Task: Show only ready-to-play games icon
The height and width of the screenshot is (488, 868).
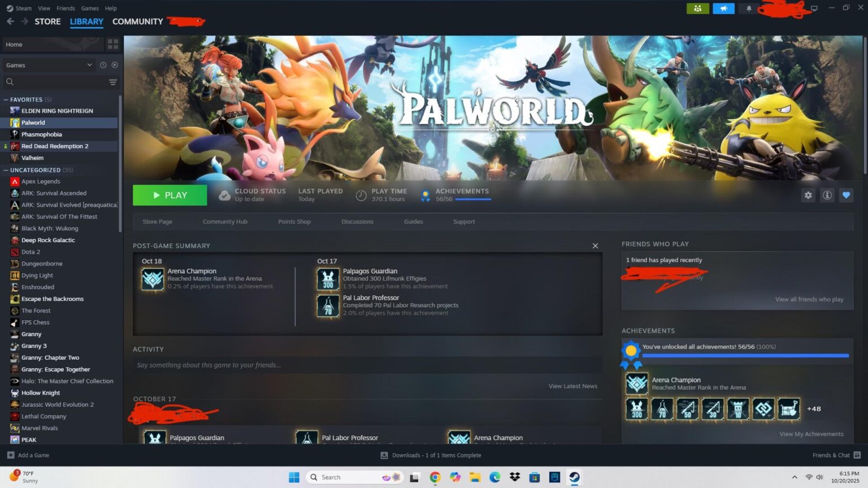Action: click(115, 65)
